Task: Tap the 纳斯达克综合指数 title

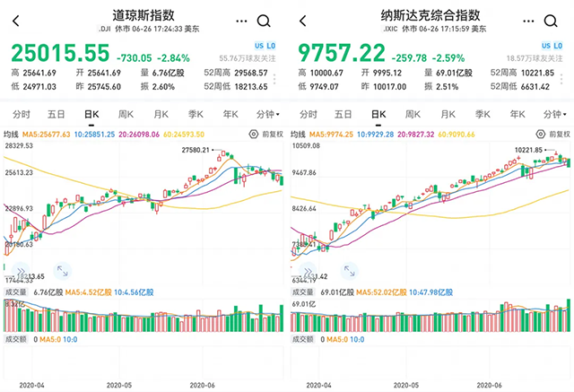Action: [x=430, y=15]
